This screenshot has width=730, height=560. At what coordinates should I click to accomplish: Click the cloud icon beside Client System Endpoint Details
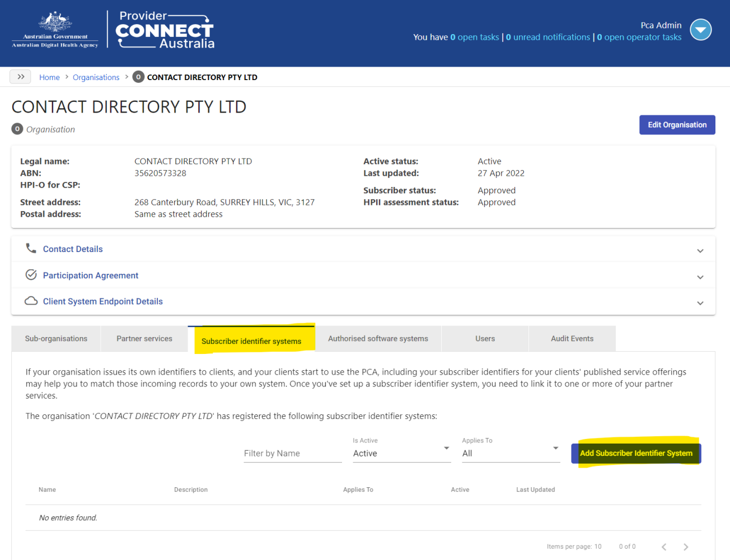pos(31,301)
